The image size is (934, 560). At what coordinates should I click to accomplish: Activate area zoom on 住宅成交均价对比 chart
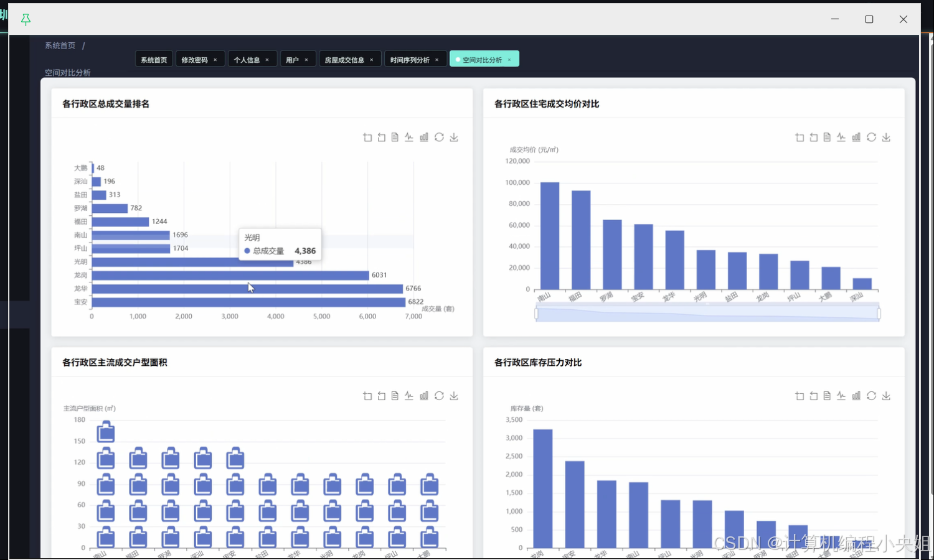tap(800, 137)
